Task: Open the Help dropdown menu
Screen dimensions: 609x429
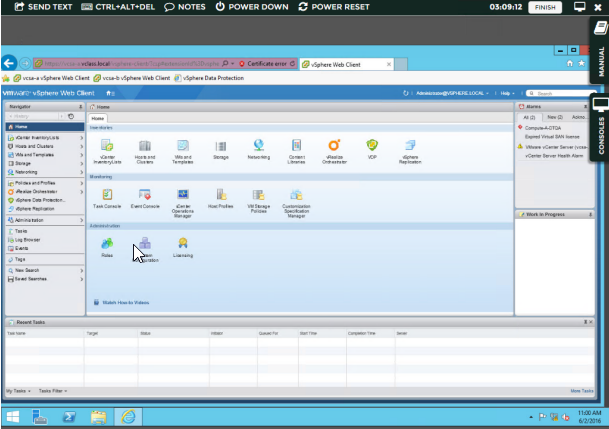Action: click(507, 93)
